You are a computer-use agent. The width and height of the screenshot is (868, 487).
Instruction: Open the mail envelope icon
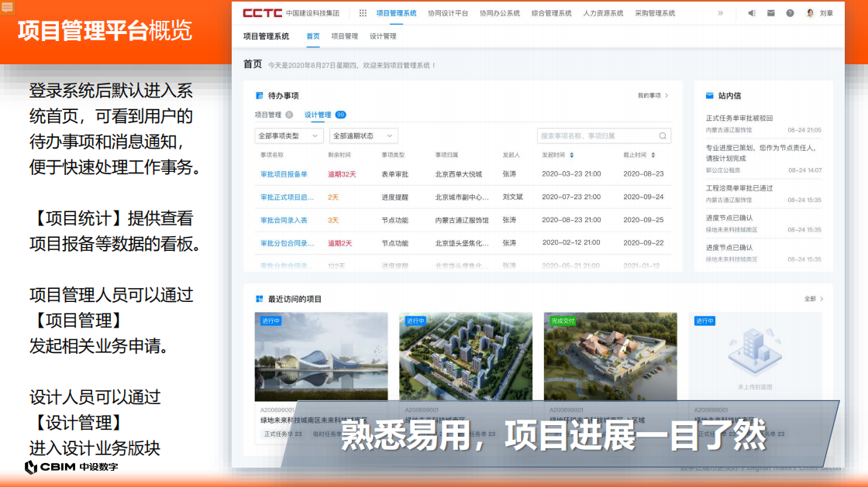[770, 13]
